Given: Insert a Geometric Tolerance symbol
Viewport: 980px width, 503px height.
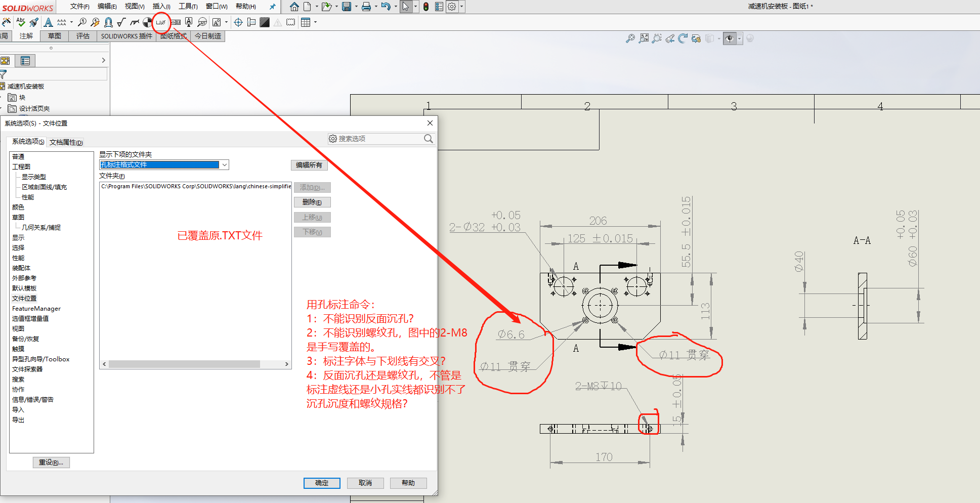Looking at the screenshot, I should [x=176, y=22].
